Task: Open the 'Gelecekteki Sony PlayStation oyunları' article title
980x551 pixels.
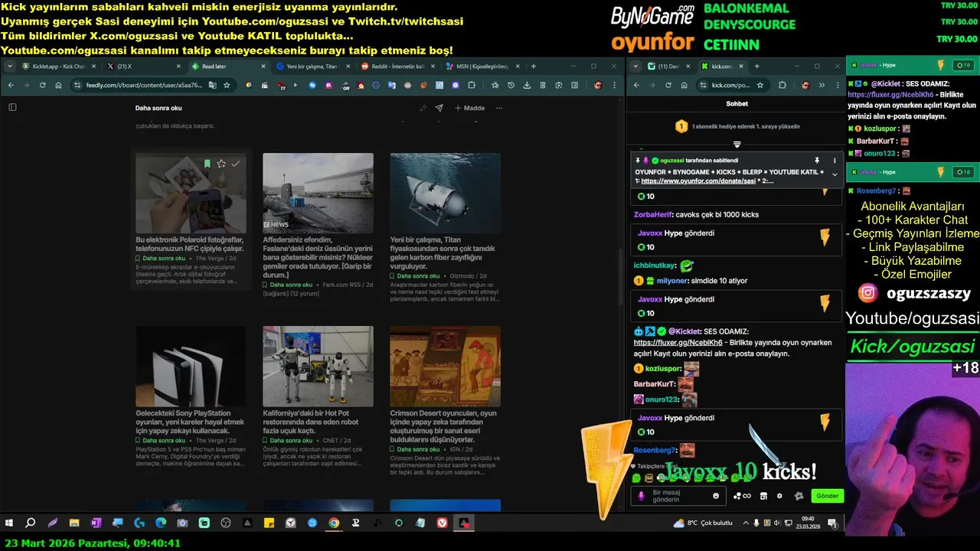Action: pos(190,422)
